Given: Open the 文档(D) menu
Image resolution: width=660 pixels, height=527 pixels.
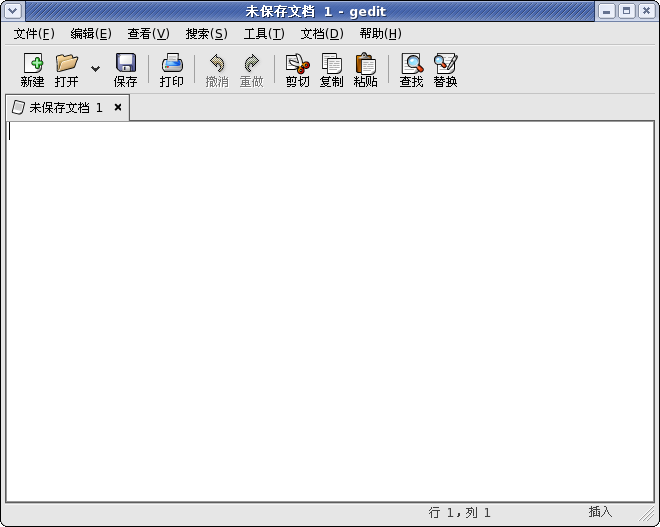Looking at the screenshot, I should pyautogui.click(x=322, y=34).
